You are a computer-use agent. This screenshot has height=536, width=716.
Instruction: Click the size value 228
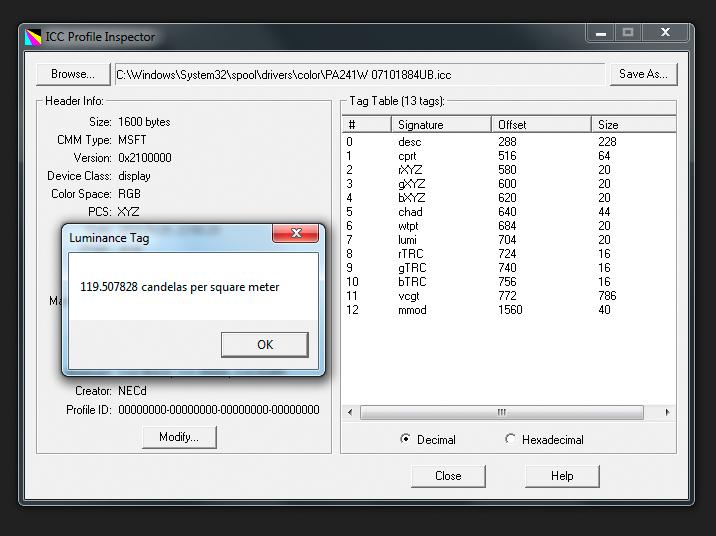tap(607, 142)
